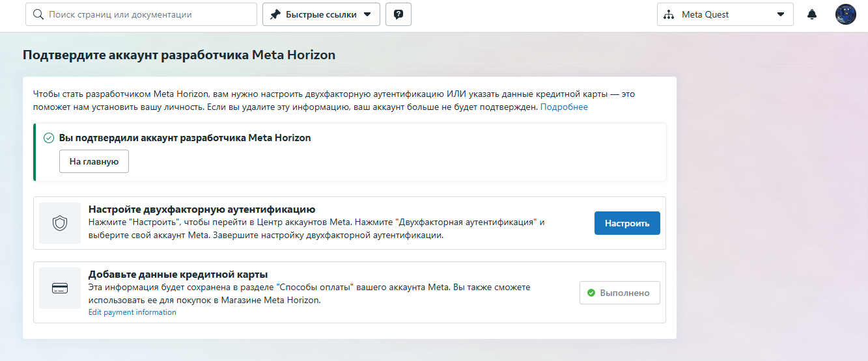Follow the Подробнее link
The image size is (868, 361).
[x=564, y=107]
